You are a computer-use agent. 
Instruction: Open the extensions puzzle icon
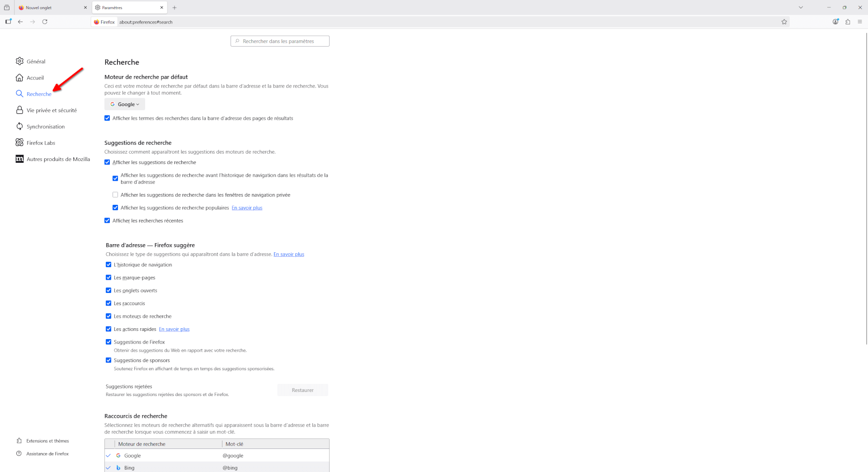point(848,22)
